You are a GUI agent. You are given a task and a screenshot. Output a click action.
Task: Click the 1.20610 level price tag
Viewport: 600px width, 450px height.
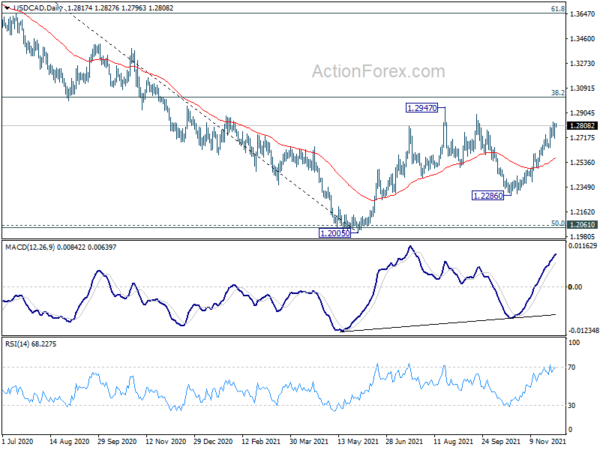tap(582, 225)
